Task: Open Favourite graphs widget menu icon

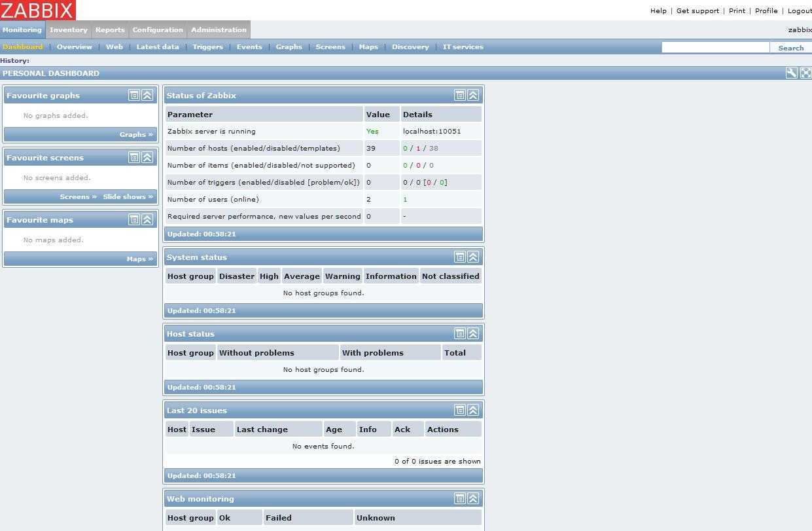Action: pyautogui.click(x=133, y=95)
